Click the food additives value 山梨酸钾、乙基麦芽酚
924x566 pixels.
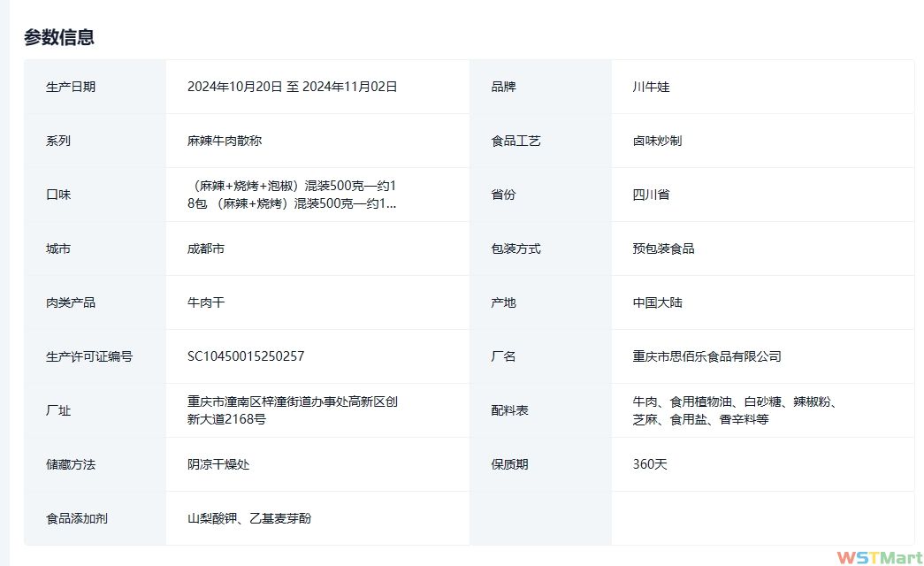pyautogui.click(x=249, y=518)
